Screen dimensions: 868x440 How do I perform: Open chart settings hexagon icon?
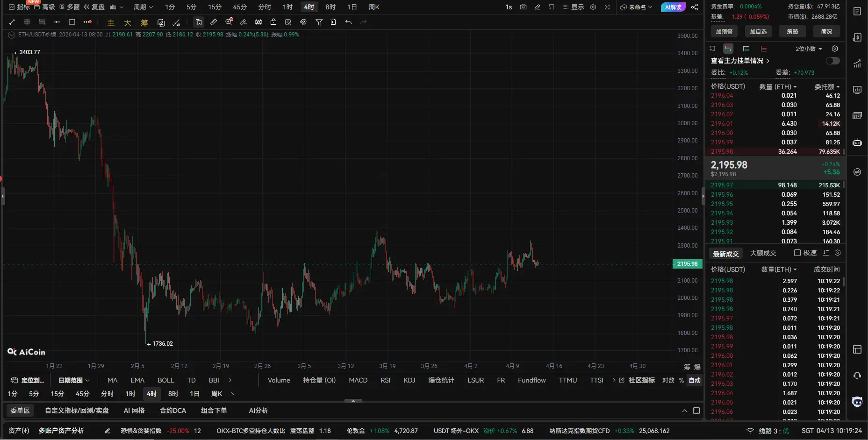[x=593, y=7]
